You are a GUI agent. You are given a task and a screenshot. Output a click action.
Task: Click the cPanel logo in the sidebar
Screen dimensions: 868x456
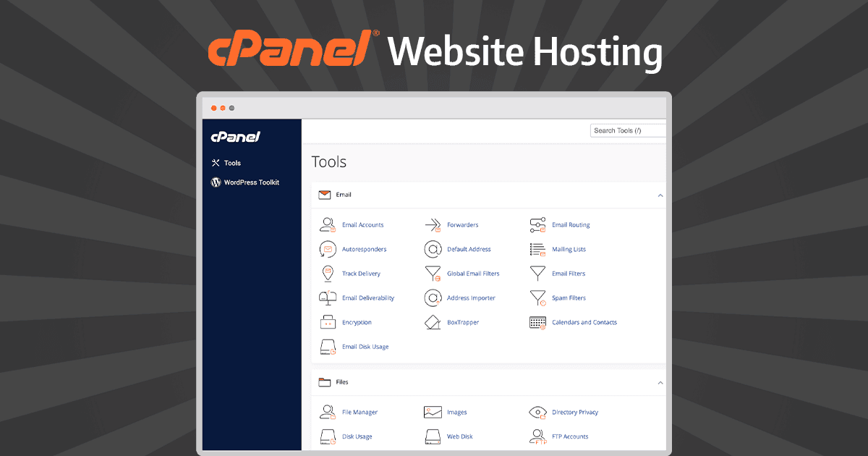coord(235,137)
